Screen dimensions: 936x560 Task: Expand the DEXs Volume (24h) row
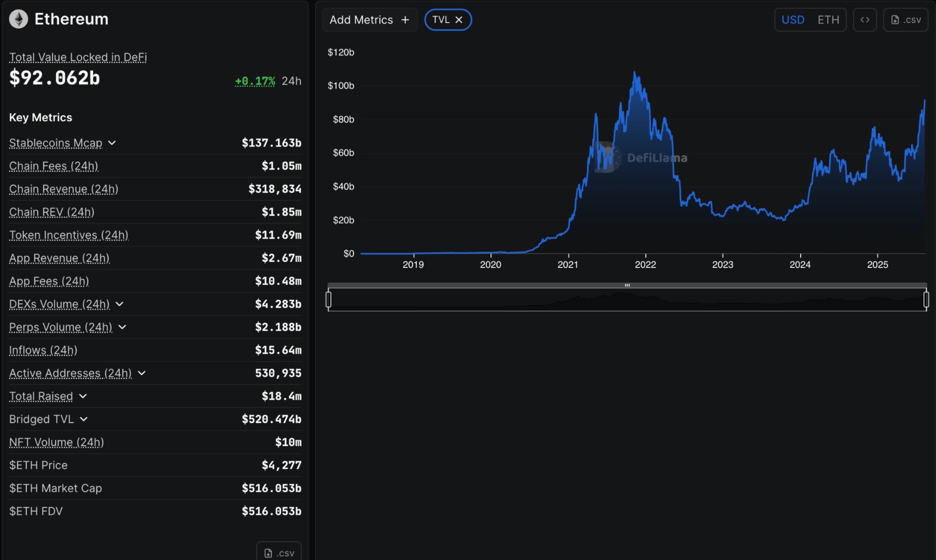[119, 304]
